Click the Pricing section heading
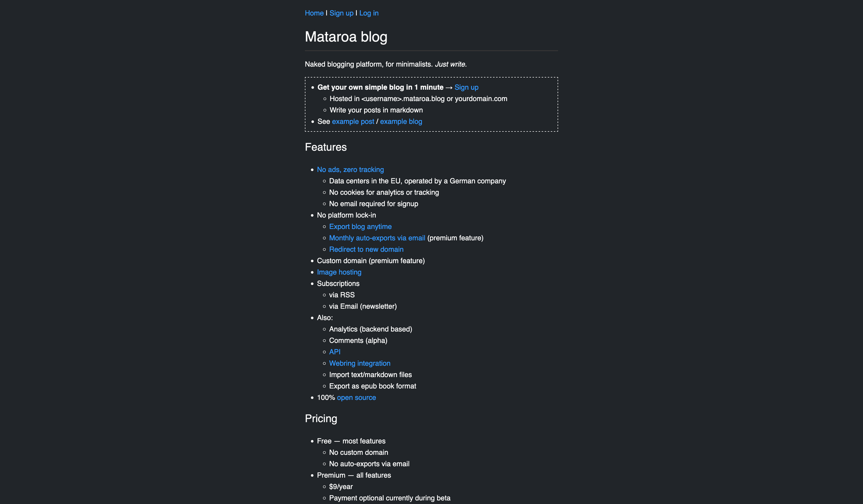 [321, 419]
